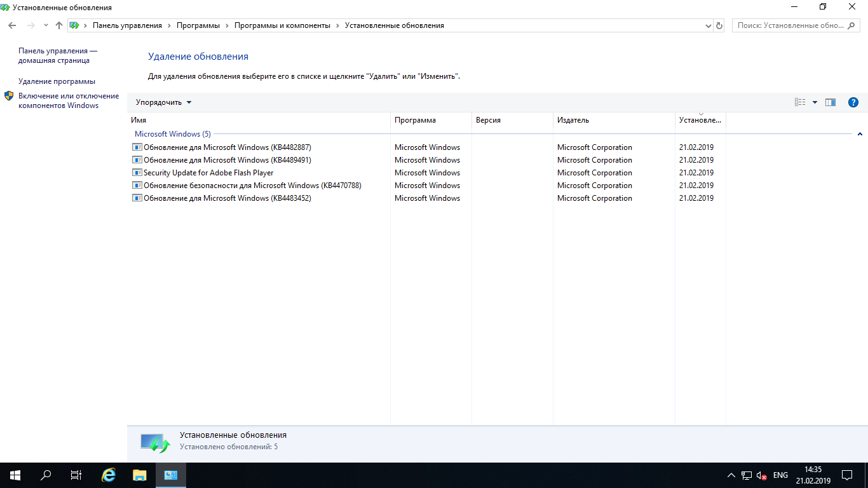Open the Windows Start menu
Image resolution: width=868 pixels, height=488 pixels.
point(15,475)
